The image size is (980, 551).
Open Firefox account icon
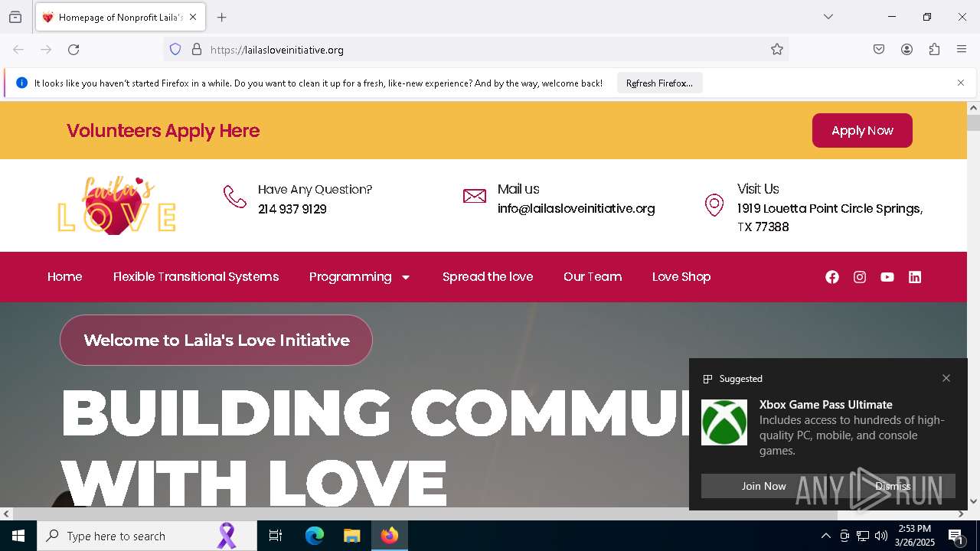(906, 50)
